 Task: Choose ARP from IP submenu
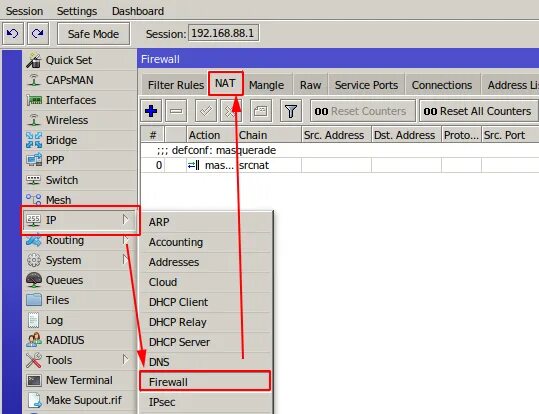[206, 222]
